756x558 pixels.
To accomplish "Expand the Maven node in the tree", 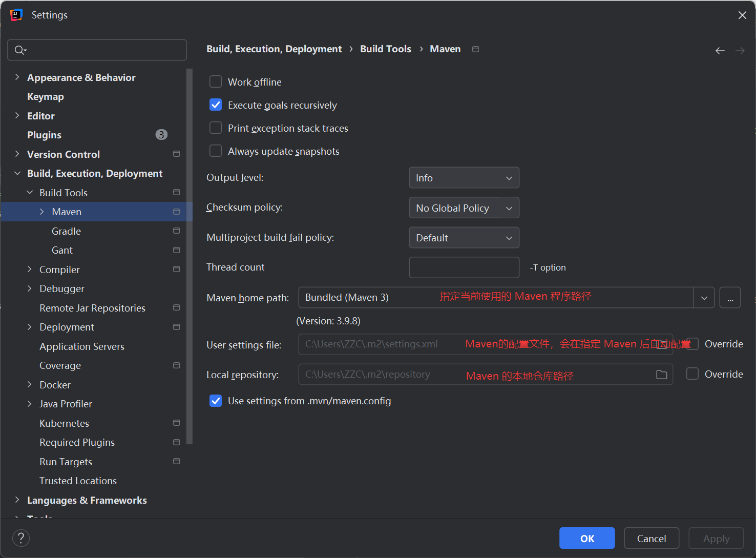I will click(42, 212).
